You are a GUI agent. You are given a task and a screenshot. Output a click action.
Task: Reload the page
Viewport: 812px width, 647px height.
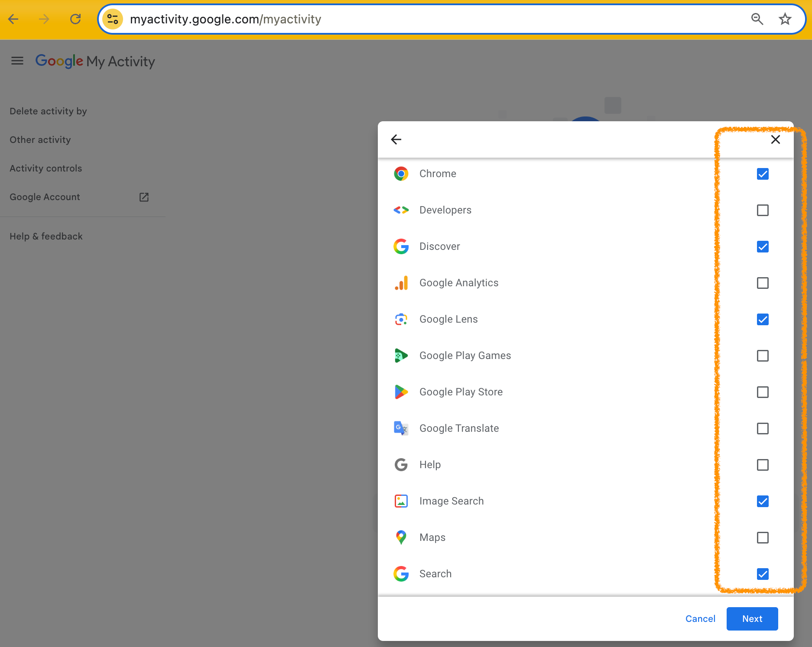point(75,19)
